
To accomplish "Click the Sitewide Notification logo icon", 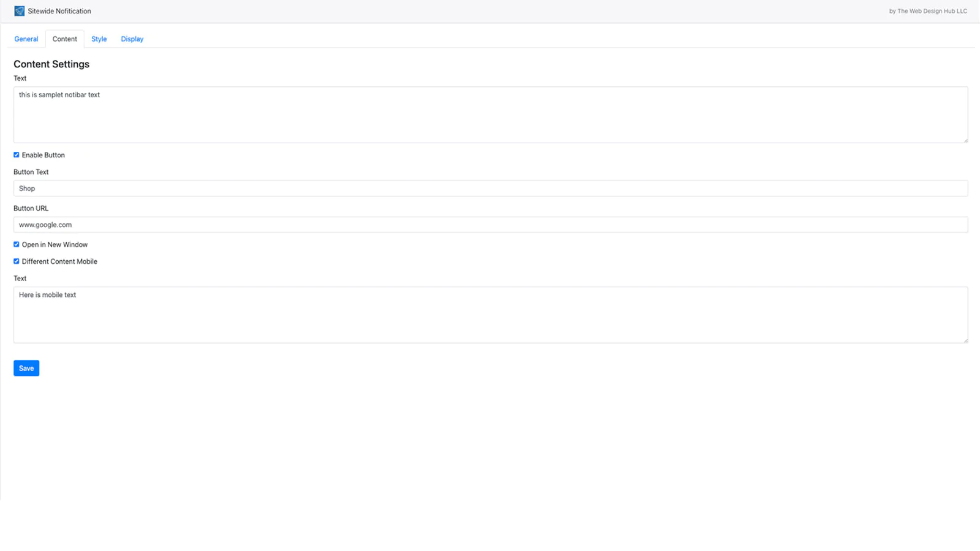I will [x=20, y=11].
